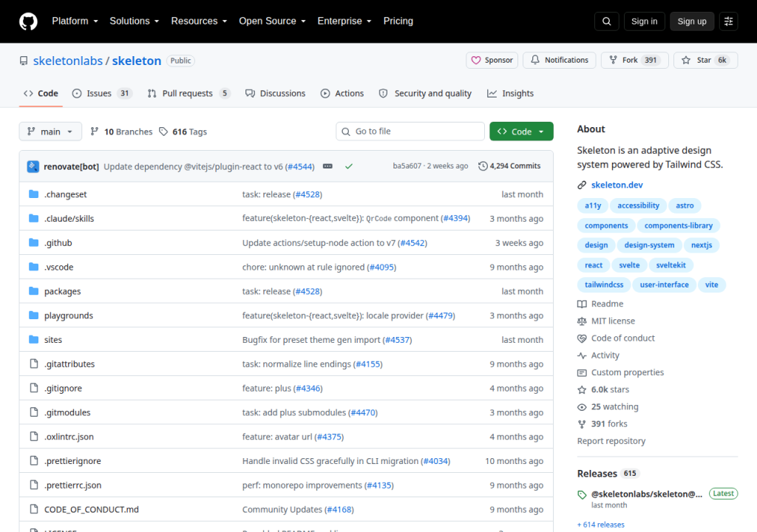Open commit hash ba5a607
Image resolution: width=757 pixels, height=532 pixels.
pos(407,166)
